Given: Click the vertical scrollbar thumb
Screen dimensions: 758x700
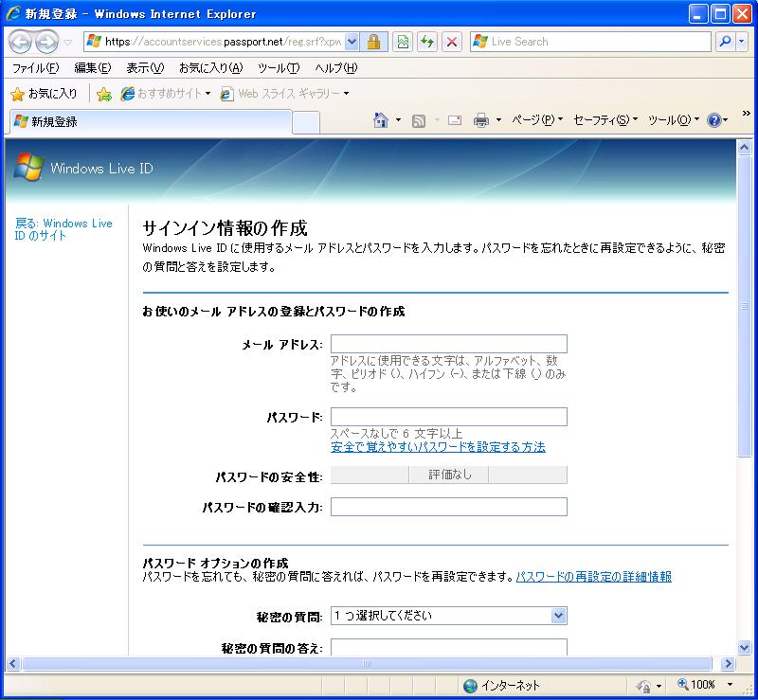Looking at the screenshot, I should tap(745, 306).
